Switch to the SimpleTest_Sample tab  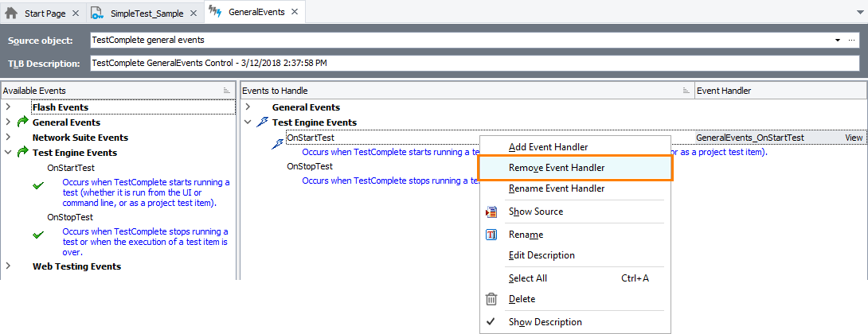[145, 14]
